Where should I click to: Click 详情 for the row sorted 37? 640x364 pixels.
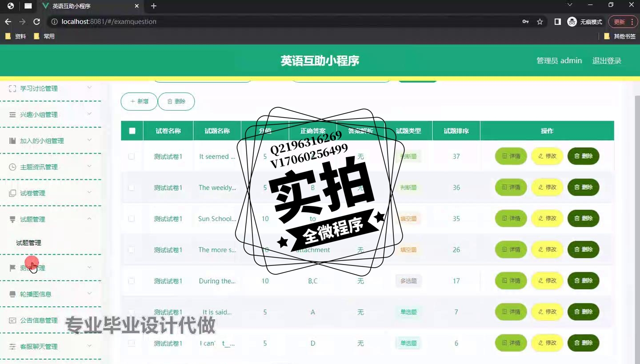511,156
